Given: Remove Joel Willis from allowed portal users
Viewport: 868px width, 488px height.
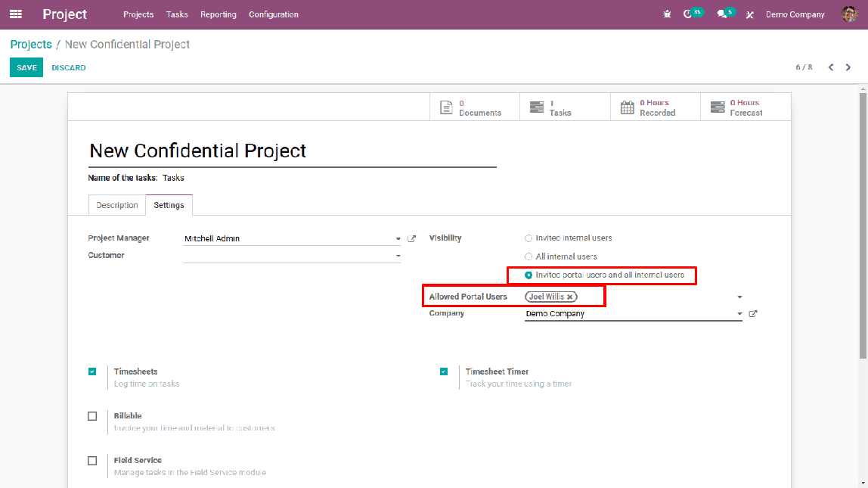Looking at the screenshot, I should [x=570, y=297].
